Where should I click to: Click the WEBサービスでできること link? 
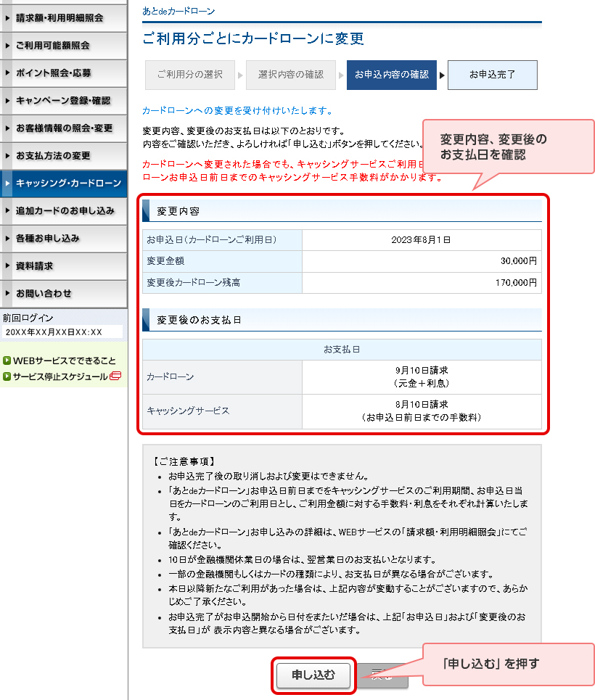[64, 361]
